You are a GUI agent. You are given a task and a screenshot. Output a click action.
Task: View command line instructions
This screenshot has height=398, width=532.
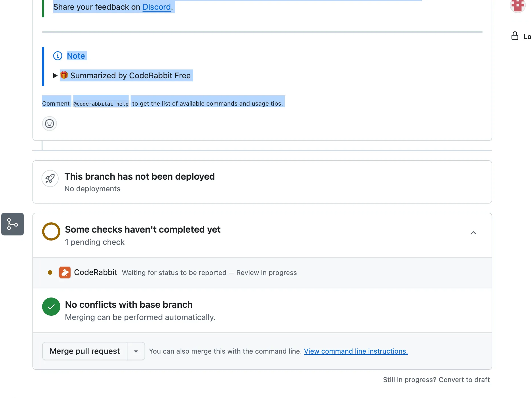click(x=355, y=351)
